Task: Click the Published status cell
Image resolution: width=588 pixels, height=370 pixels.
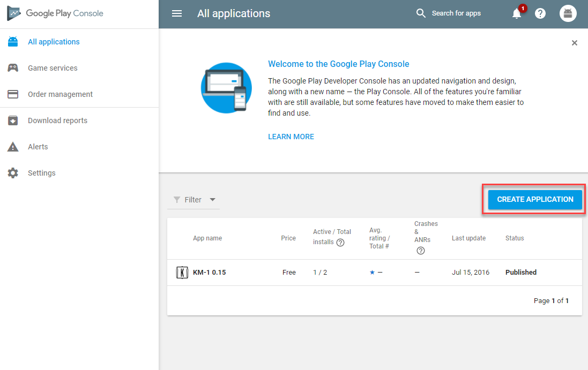Action: click(521, 272)
